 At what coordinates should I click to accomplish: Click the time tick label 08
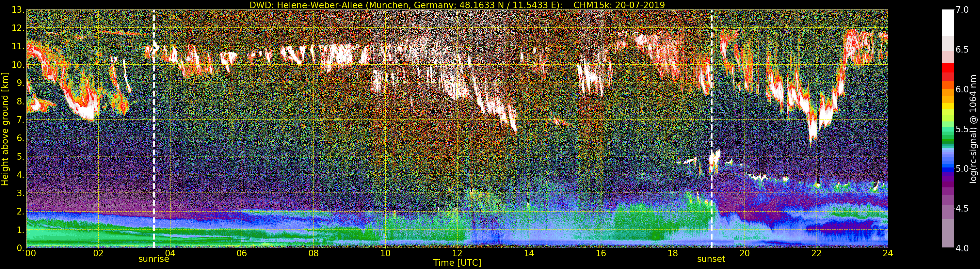(x=313, y=253)
